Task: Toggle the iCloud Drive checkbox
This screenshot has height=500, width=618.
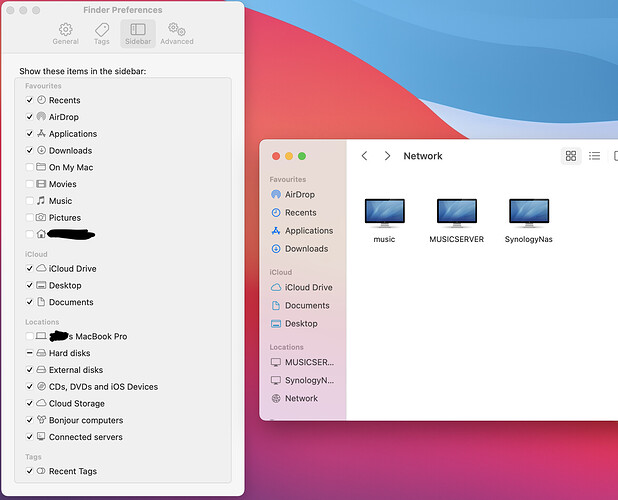Action: [x=30, y=268]
